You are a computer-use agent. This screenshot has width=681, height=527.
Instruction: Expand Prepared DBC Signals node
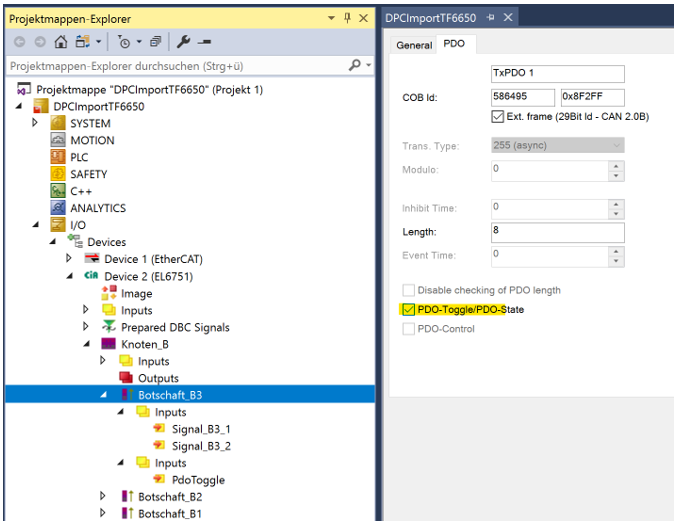[x=86, y=326]
